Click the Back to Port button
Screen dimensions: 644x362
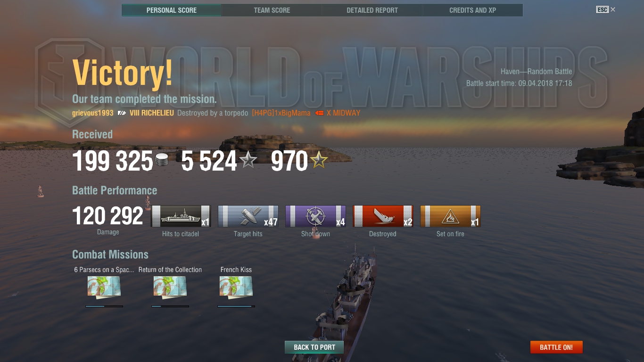(314, 347)
